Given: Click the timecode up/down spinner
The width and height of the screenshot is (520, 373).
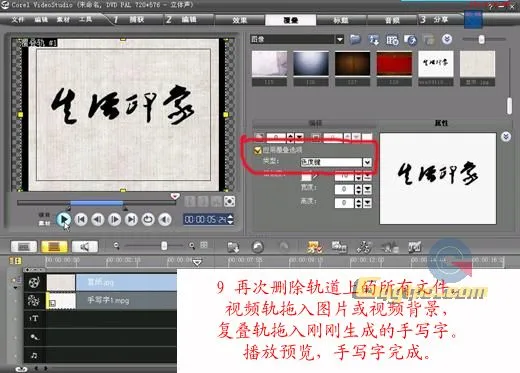Looking at the screenshot, I should coord(230,219).
